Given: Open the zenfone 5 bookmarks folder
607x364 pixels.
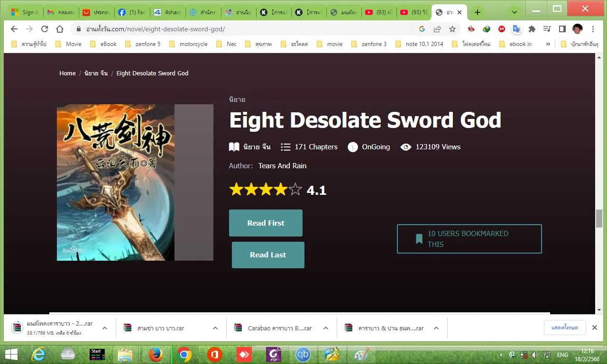Looking at the screenshot, I should click(x=142, y=44).
